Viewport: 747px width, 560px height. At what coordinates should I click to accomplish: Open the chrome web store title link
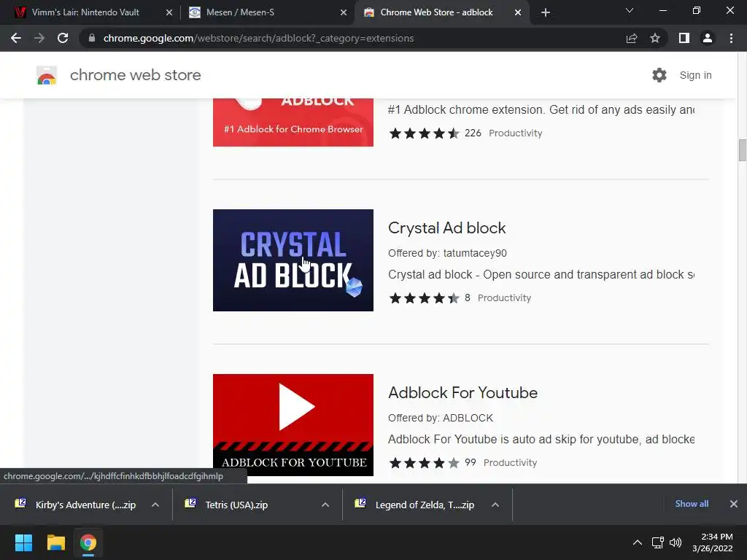135,75
